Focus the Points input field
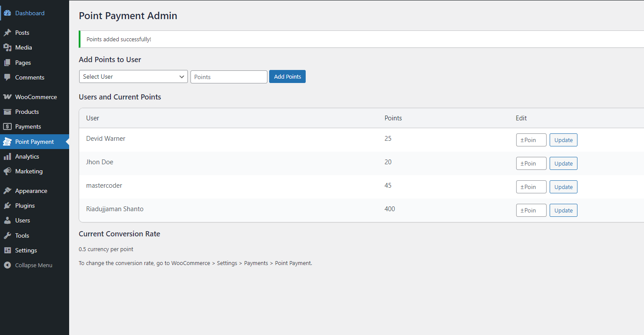 pos(229,77)
